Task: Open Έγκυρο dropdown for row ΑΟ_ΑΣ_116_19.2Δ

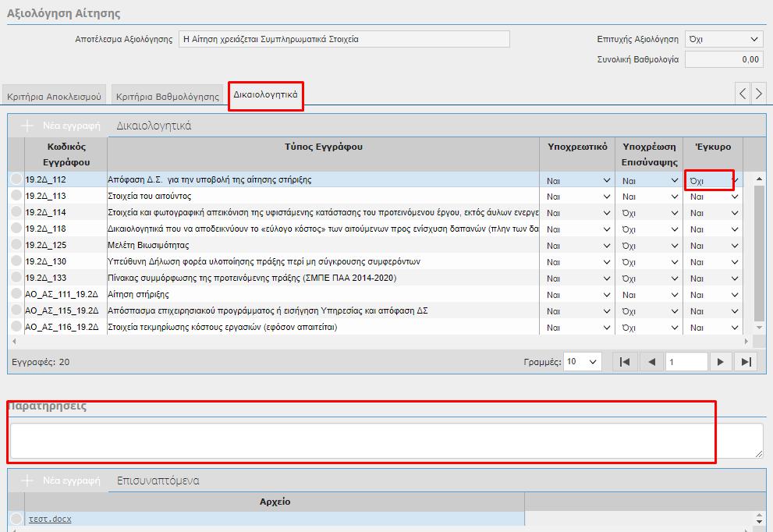Action: [x=714, y=328]
